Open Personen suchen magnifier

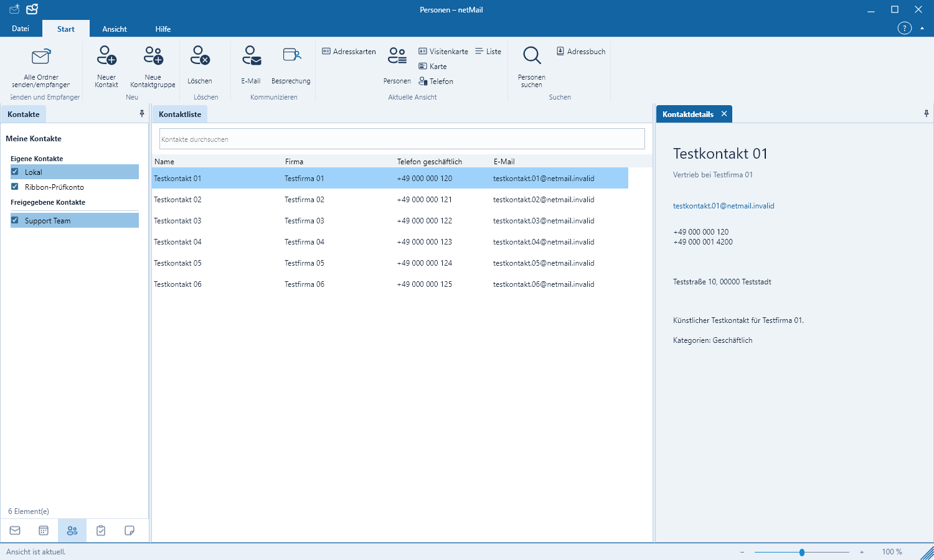532,56
